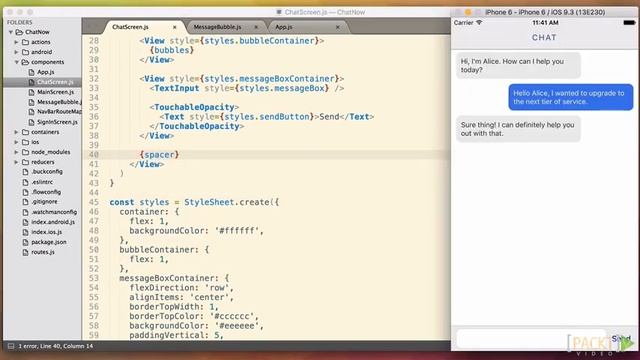640x360 pixels.
Task: Click the node_modules folder icon
Action: (25, 152)
